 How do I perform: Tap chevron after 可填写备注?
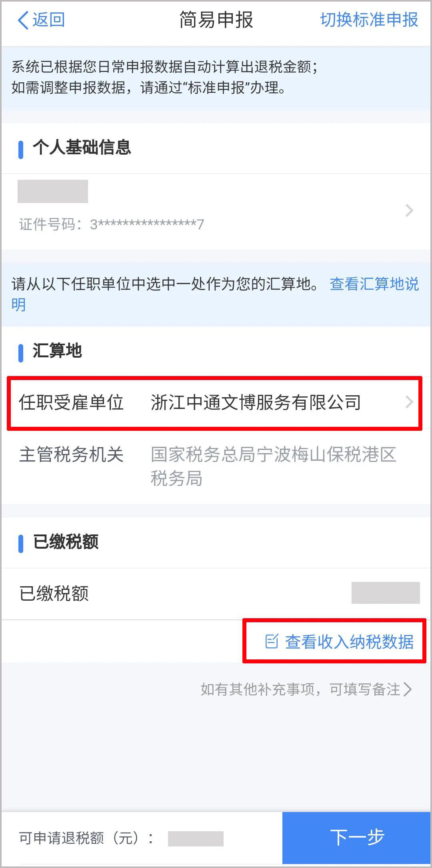pos(408,689)
